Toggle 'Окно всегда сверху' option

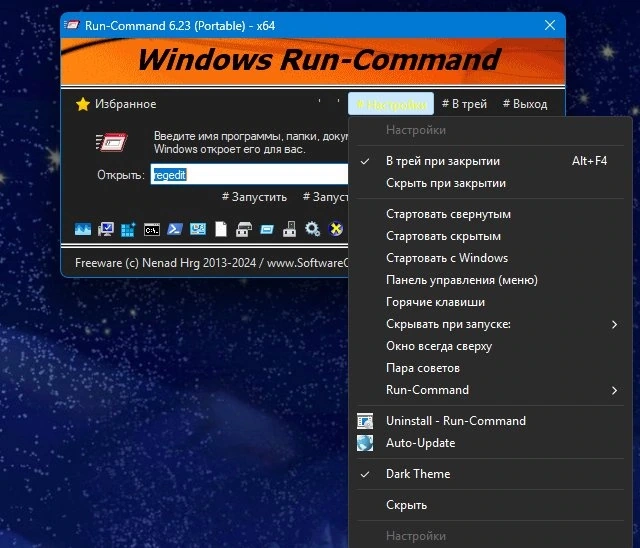(x=489, y=346)
